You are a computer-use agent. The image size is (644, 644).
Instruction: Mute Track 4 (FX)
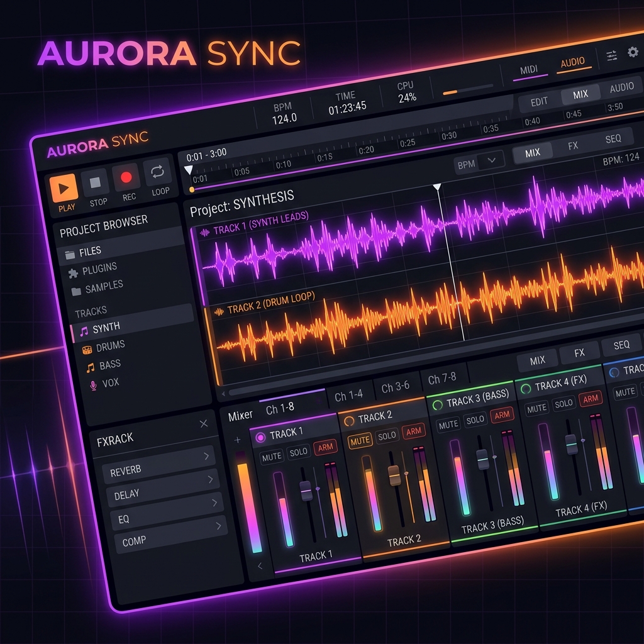pos(537,409)
